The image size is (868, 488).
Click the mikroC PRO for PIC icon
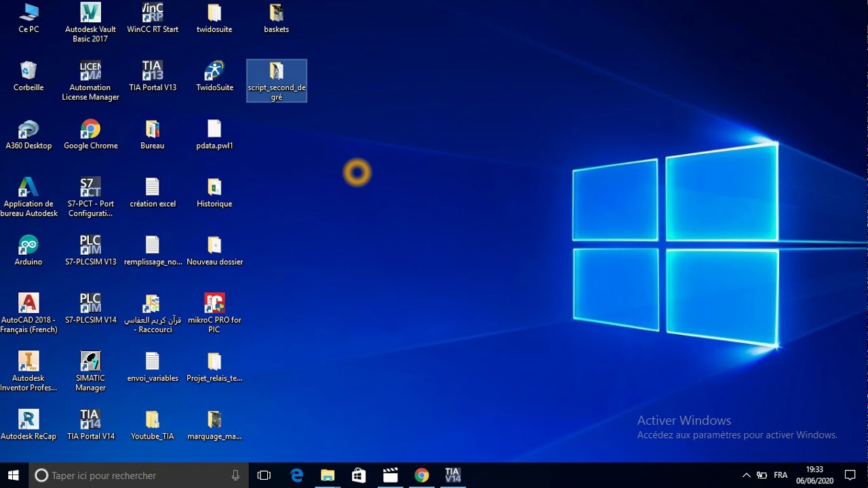214,314
